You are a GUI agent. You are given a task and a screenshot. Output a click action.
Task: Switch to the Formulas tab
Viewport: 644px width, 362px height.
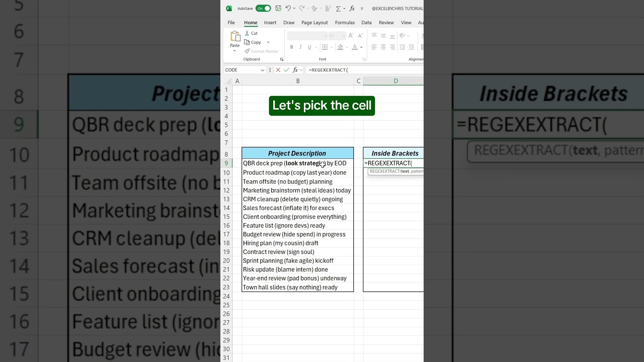tap(345, 23)
